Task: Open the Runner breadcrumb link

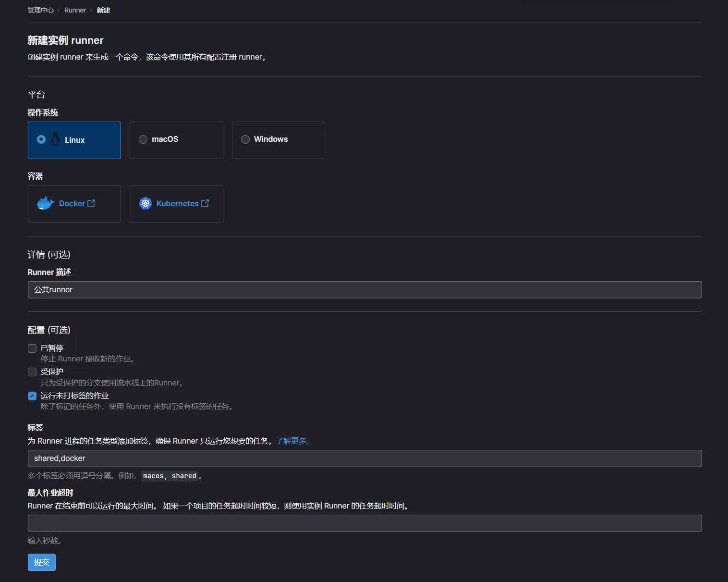Action: (75, 10)
